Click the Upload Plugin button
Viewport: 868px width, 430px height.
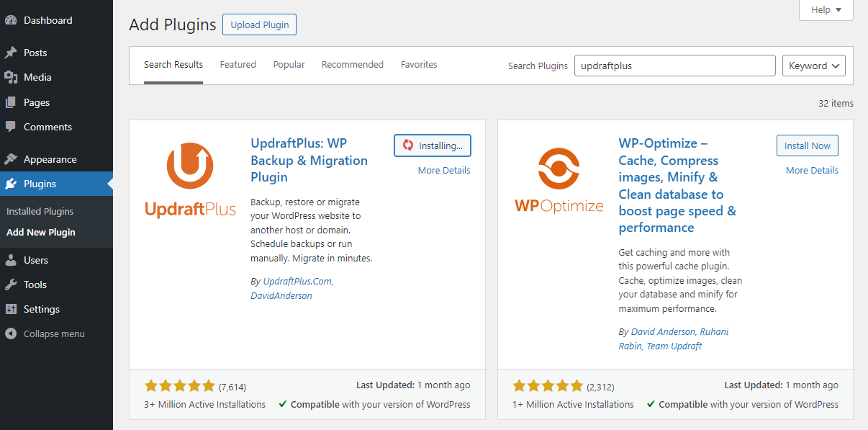tap(258, 24)
